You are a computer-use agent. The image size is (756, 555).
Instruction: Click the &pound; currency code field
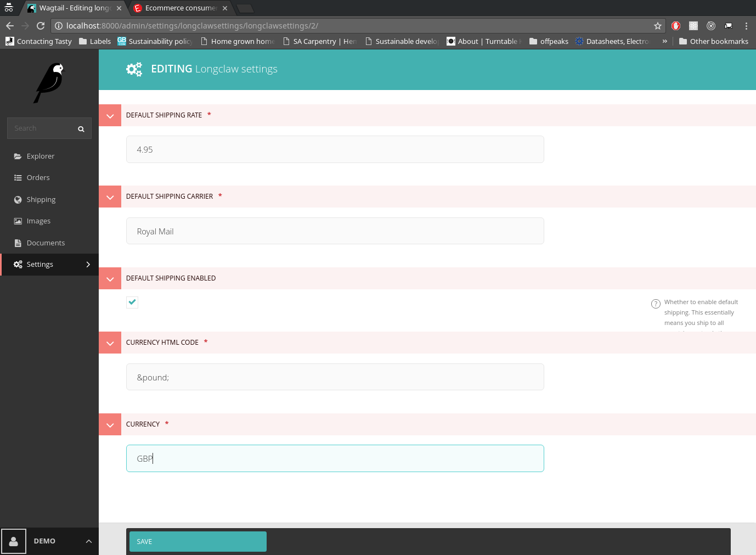[335, 377]
